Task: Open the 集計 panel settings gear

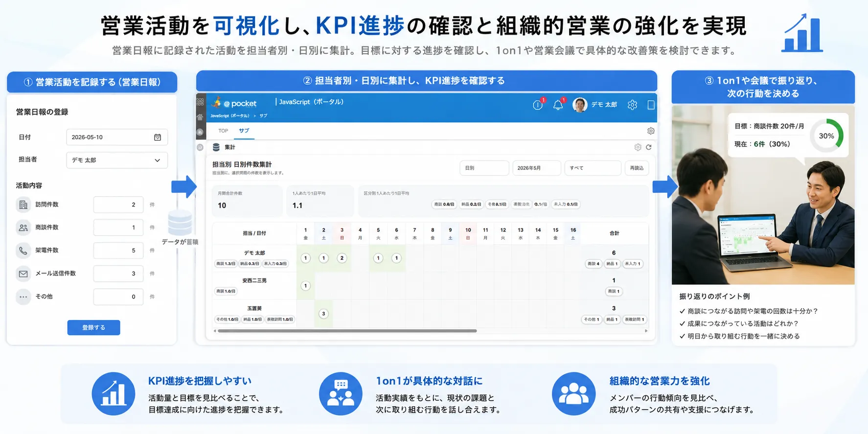Action: (638, 147)
